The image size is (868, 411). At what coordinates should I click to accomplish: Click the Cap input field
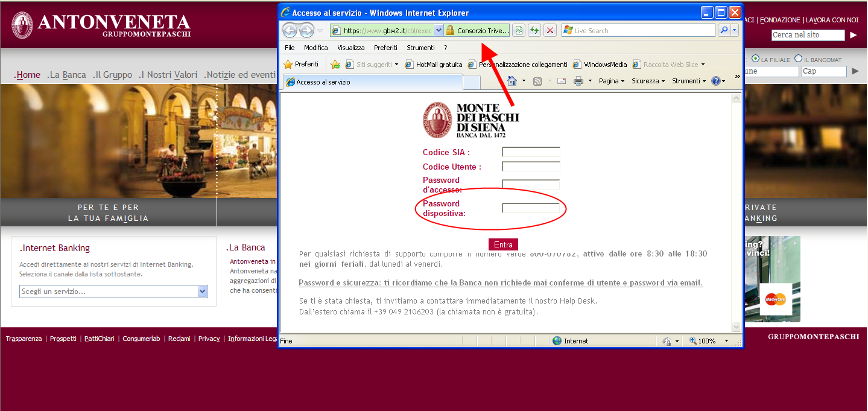[x=824, y=71]
